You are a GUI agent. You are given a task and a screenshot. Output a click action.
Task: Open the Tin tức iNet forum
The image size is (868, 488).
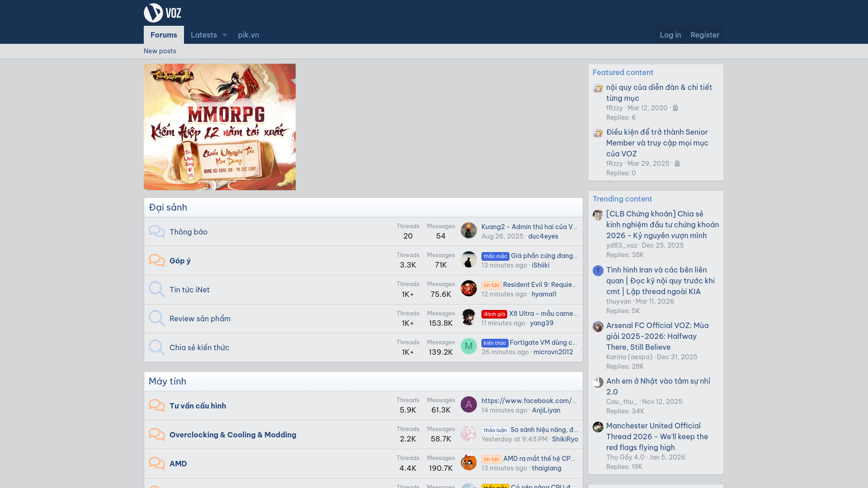(189, 290)
